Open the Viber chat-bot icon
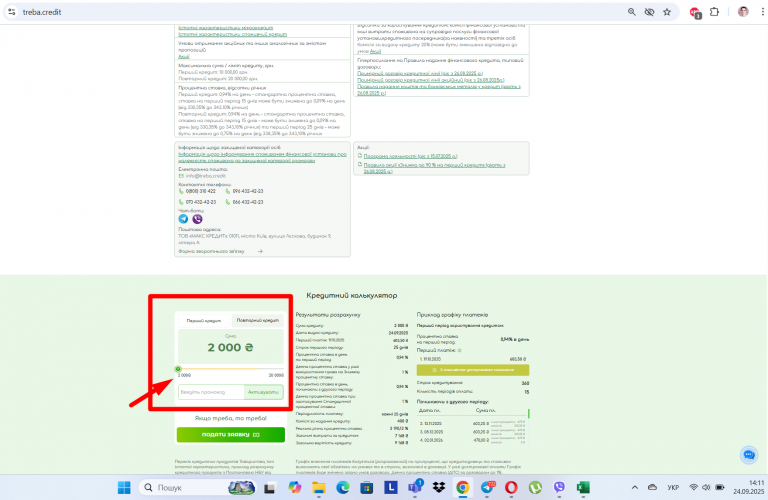The width and height of the screenshot is (768, 500). point(197,219)
